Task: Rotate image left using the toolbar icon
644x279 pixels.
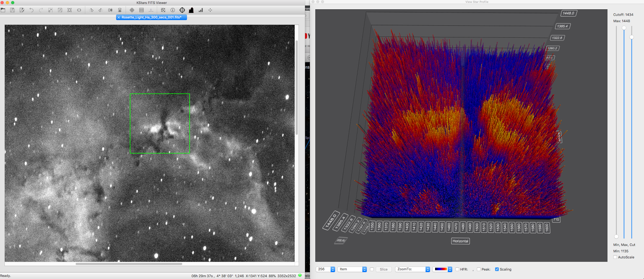Action: click(x=101, y=10)
